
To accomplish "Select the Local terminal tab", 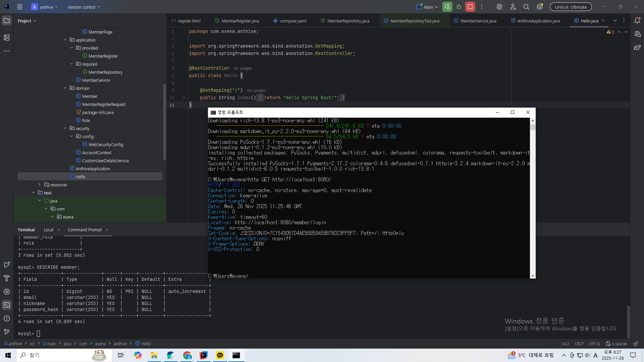I will tap(48, 230).
